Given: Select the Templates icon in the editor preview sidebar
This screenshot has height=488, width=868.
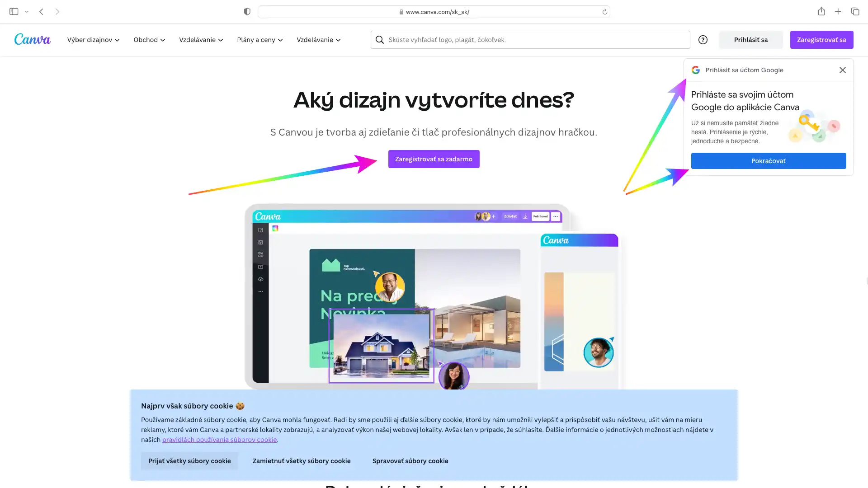Looking at the screenshot, I should coord(261,230).
